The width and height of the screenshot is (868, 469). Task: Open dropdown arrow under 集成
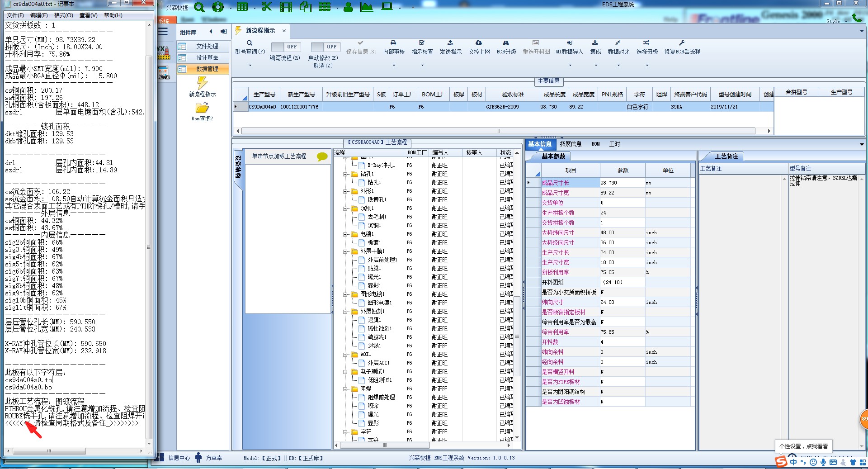(595, 66)
